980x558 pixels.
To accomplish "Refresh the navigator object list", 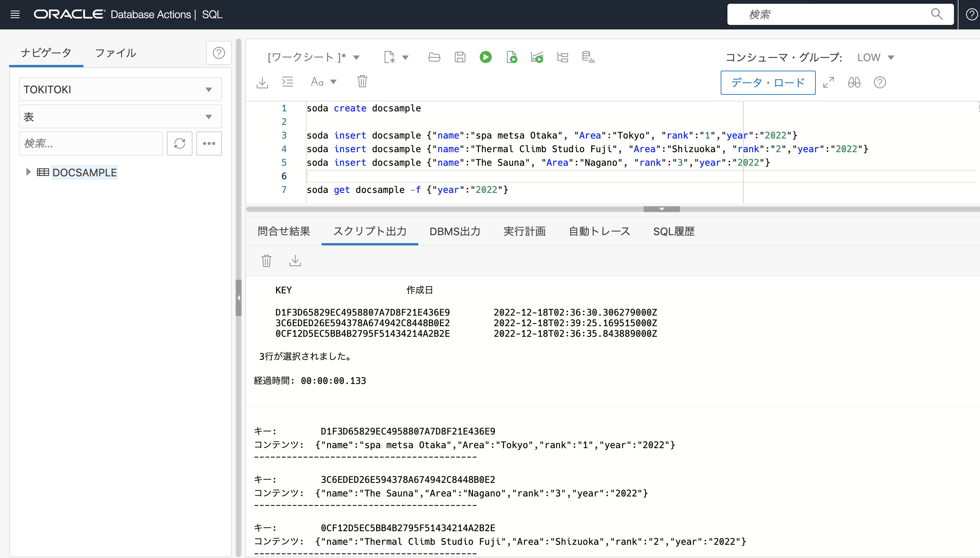I will point(180,143).
